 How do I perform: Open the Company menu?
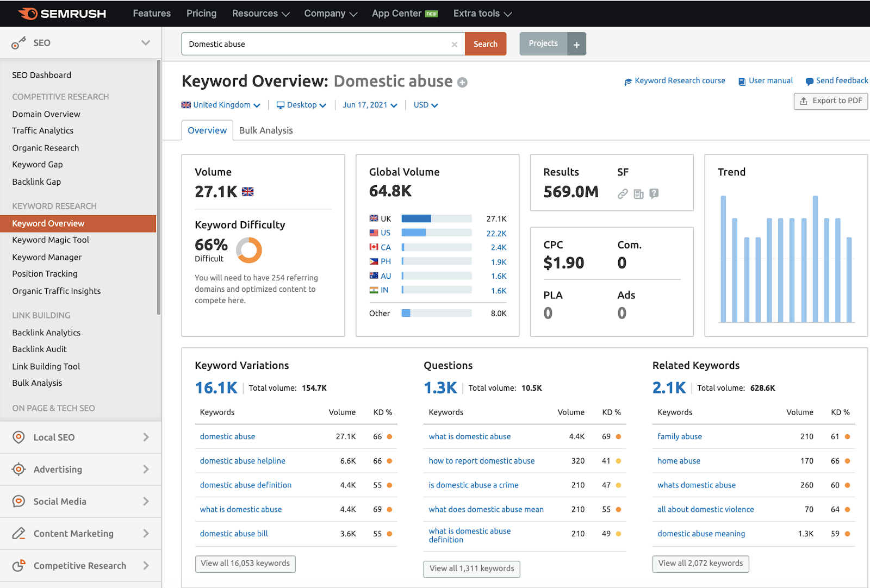[x=331, y=14]
